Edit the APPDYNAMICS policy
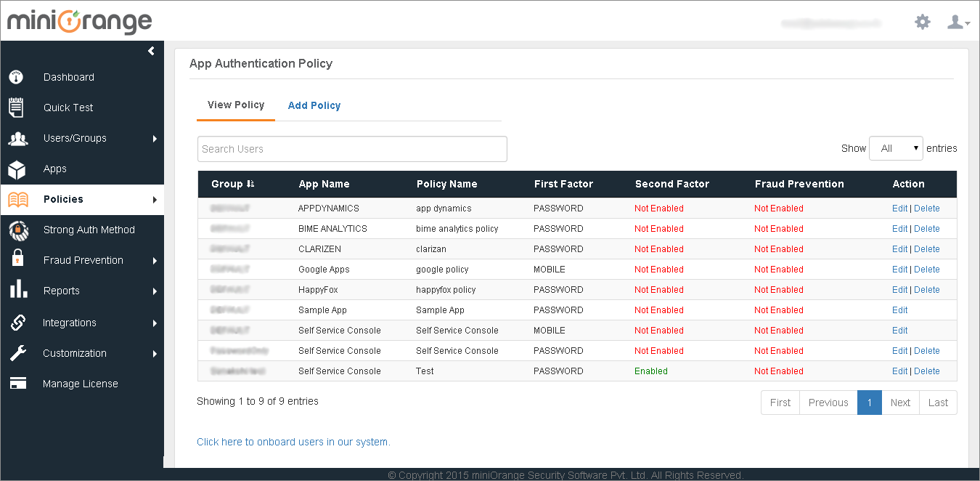This screenshot has height=481, width=980. click(899, 209)
